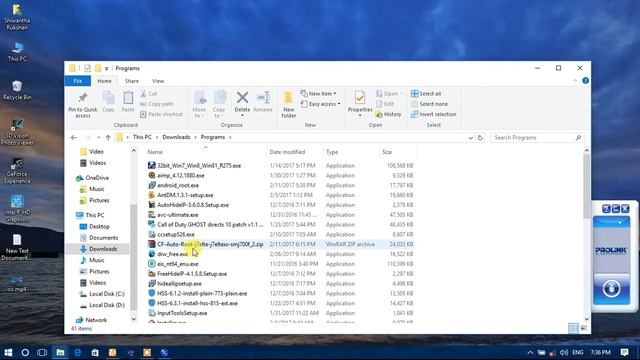
Task: Collapse the ribbon with the chevron
Action: pos(575,81)
